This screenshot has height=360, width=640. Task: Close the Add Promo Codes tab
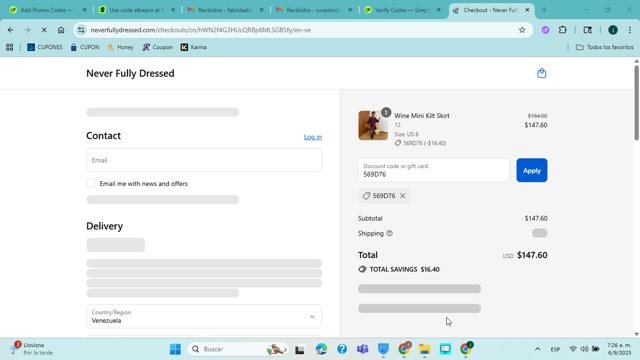84,10
